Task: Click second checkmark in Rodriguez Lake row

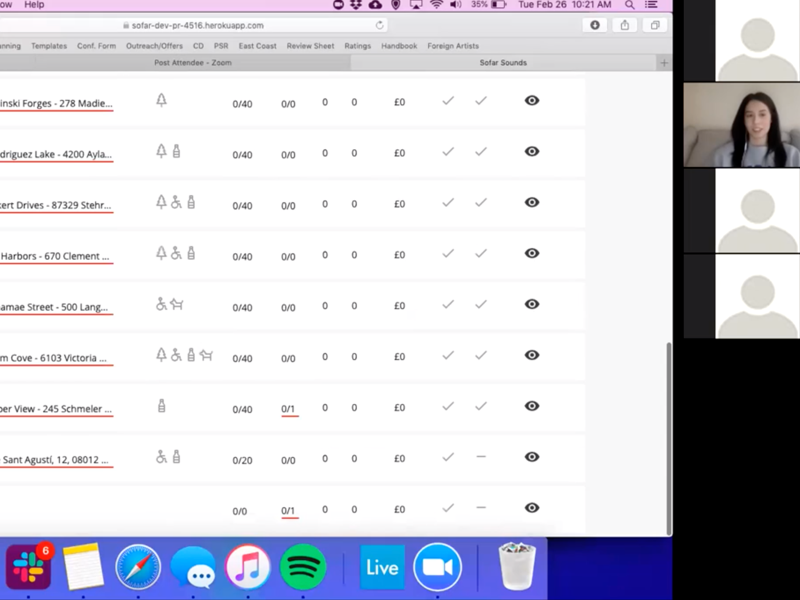Action: 481,152
